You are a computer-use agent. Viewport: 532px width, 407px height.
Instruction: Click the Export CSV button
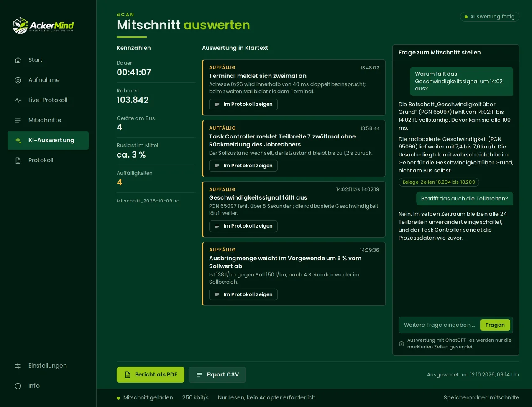217,375
